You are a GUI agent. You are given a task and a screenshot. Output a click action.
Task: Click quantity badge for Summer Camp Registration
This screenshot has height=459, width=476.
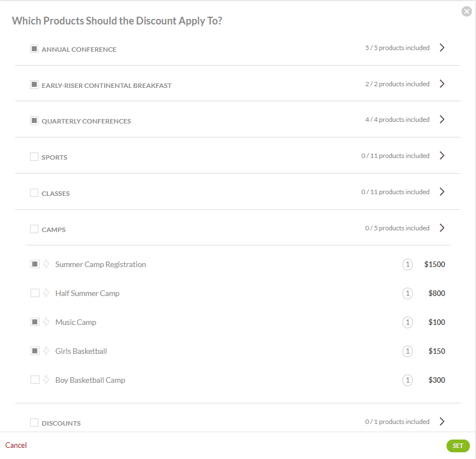point(408,265)
